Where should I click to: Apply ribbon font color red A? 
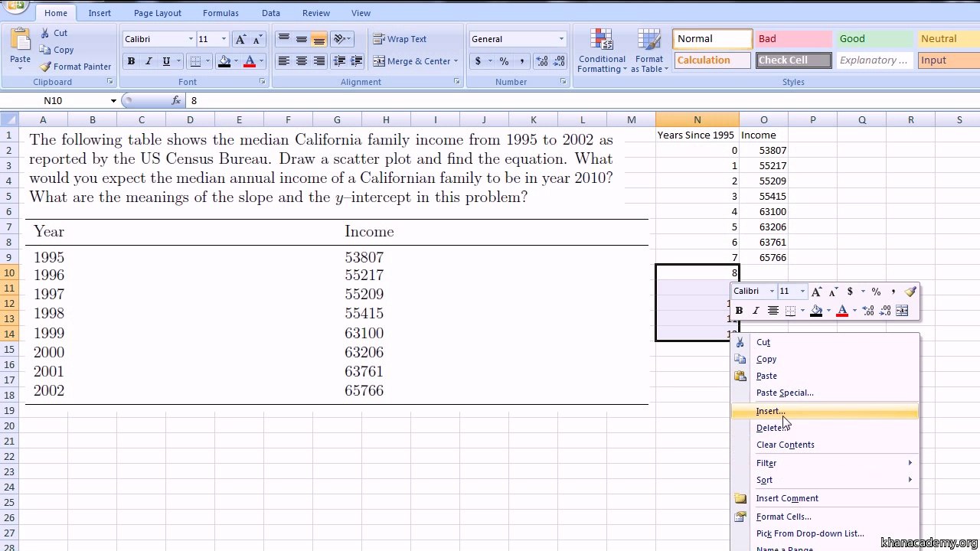point(249,61)
